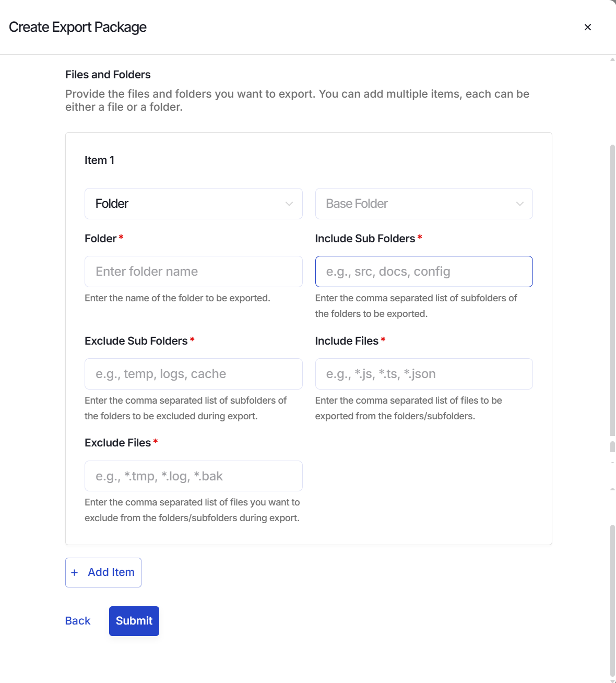Submit the export package form
Image resolution: width=616 pixels, height=683 pixels.
134,621
